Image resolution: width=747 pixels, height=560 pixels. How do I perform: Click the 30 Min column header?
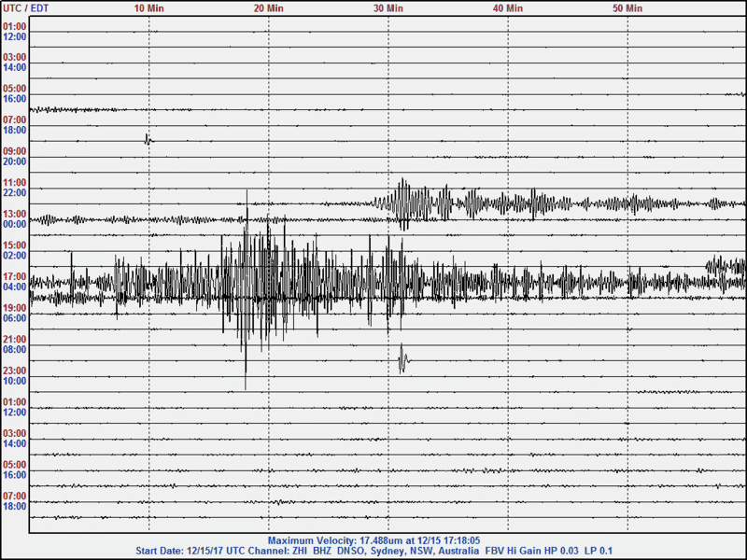[x=388, y=8]
